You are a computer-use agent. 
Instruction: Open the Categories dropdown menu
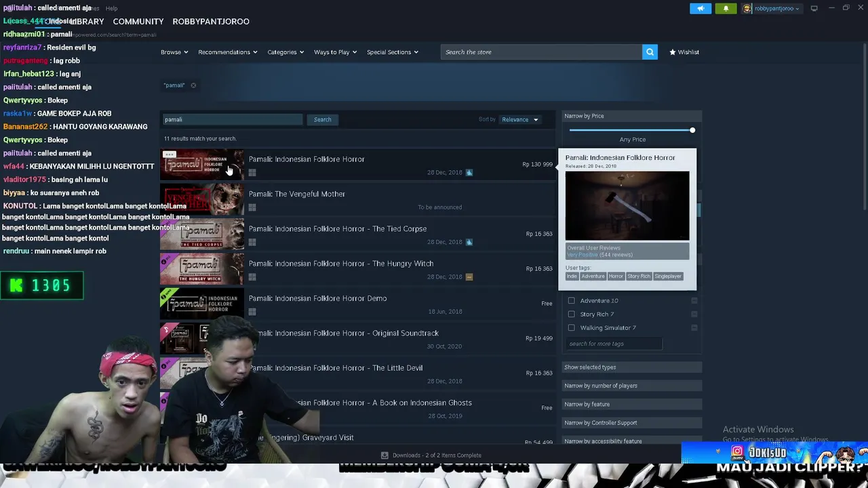[285, 52]
